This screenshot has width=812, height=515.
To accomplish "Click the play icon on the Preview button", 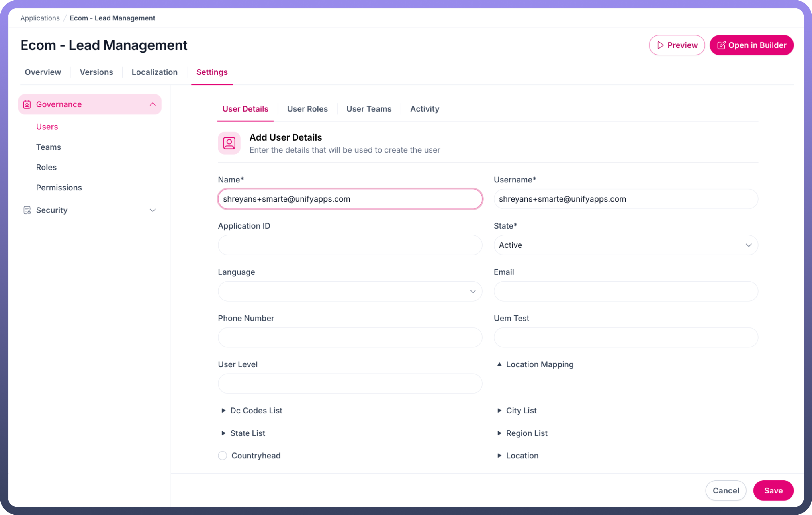I will point(660,45).
